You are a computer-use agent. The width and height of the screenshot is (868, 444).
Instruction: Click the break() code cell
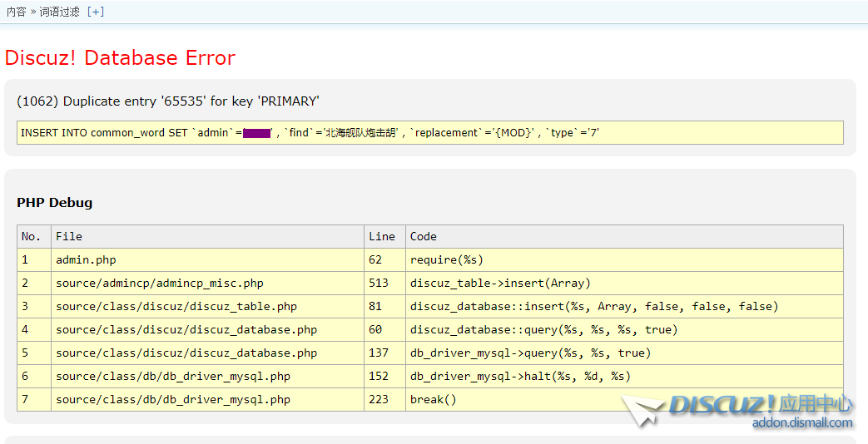pos(624,399)
